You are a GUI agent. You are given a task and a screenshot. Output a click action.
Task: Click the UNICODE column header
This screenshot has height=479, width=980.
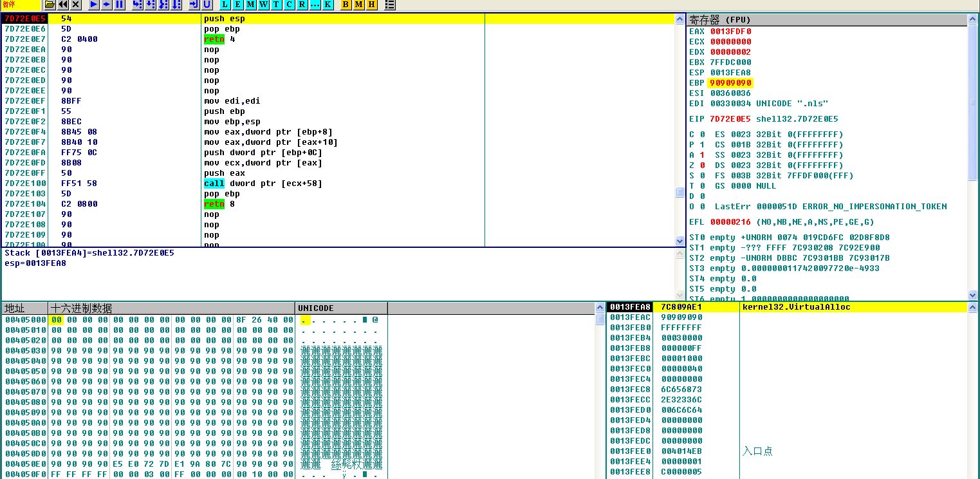click(x=342, y=308)
